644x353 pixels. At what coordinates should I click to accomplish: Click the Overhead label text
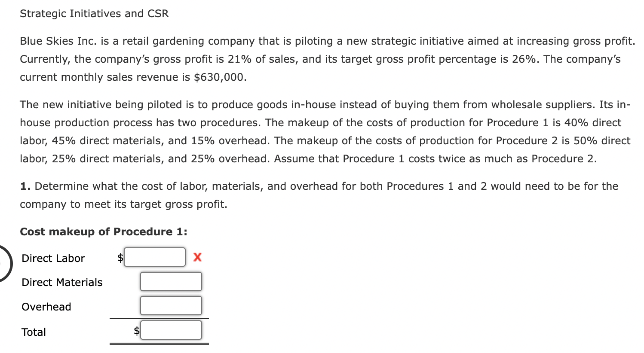[46, 307]
